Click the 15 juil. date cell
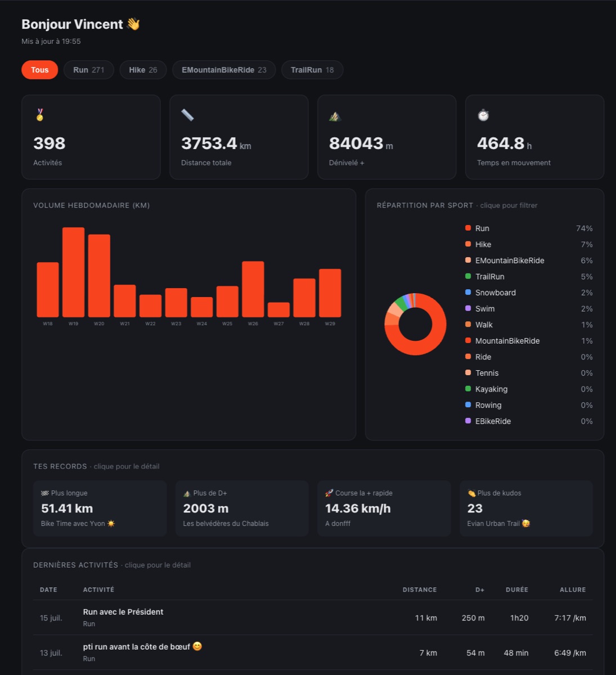This screenshot has width=616, height=675. (x=51, y=618)
